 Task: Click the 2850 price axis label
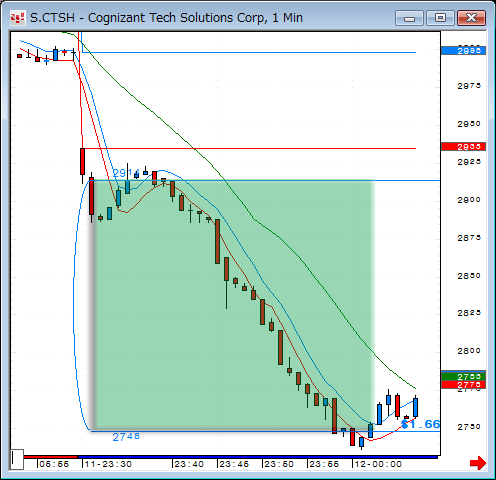tap(469, 276)
